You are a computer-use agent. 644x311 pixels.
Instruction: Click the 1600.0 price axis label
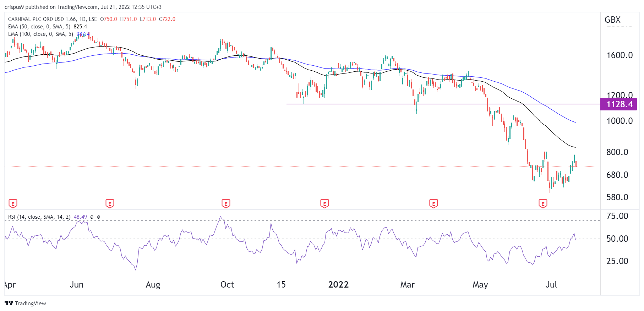[x=620, y=55]
